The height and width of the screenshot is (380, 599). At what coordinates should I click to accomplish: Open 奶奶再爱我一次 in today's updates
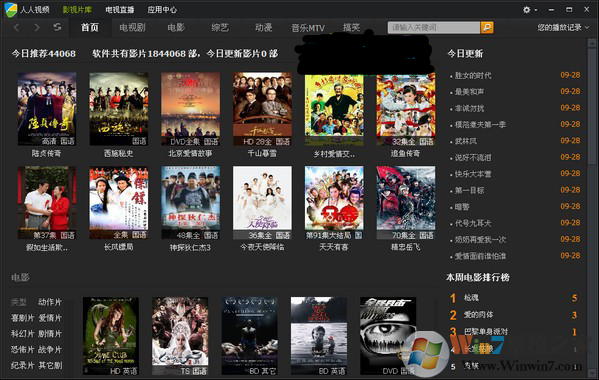tap(480, 240)
